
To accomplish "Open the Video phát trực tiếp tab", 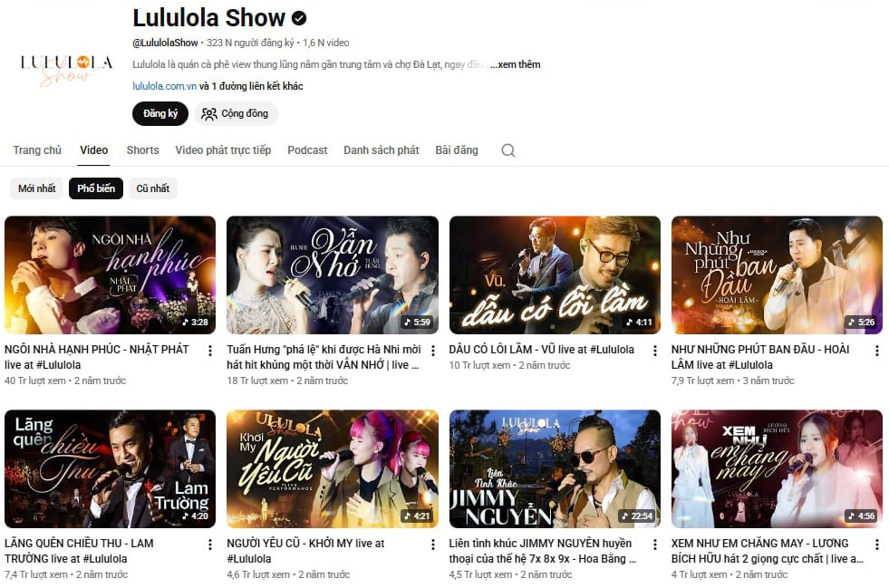I will pos(223,150).
